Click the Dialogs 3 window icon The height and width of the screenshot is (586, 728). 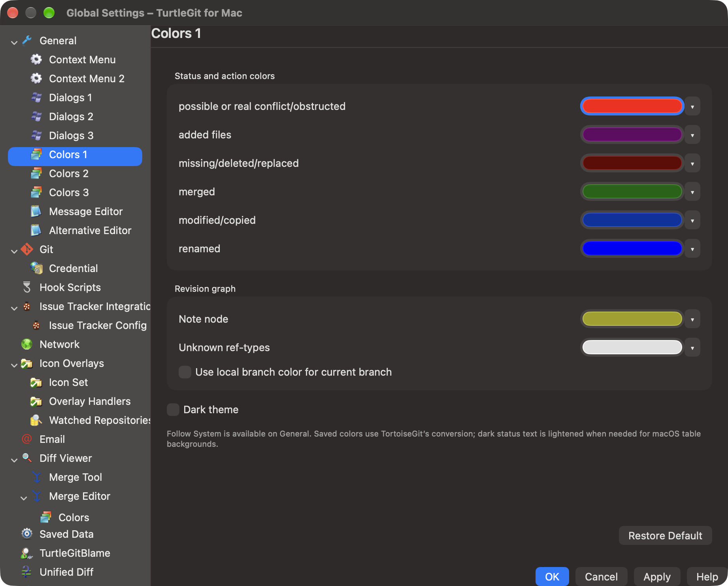(36, 135)
